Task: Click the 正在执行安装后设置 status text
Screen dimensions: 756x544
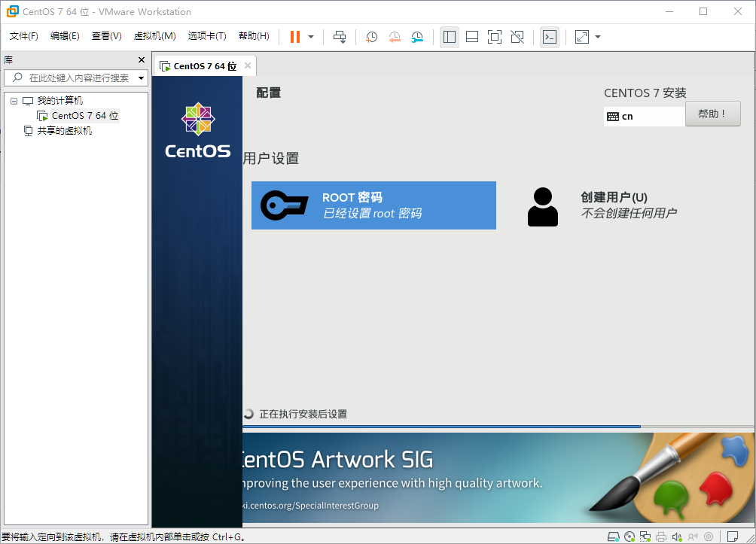Action: coord(303,414)
